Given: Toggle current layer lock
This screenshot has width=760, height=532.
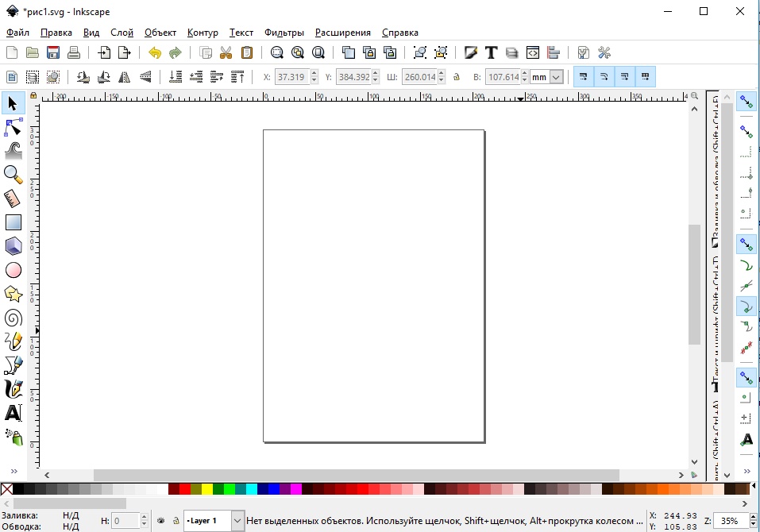Looking at the screenshot, I should click(176, 521).
